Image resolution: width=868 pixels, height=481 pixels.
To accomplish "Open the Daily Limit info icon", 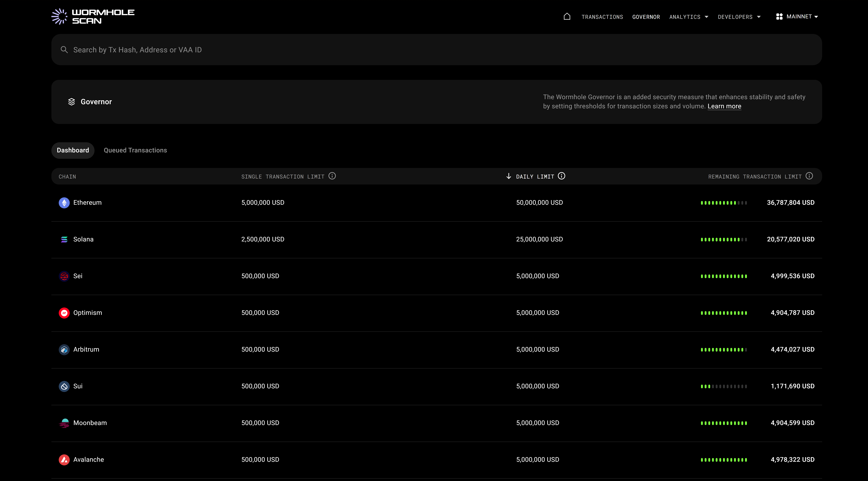I will click(561, 176).
